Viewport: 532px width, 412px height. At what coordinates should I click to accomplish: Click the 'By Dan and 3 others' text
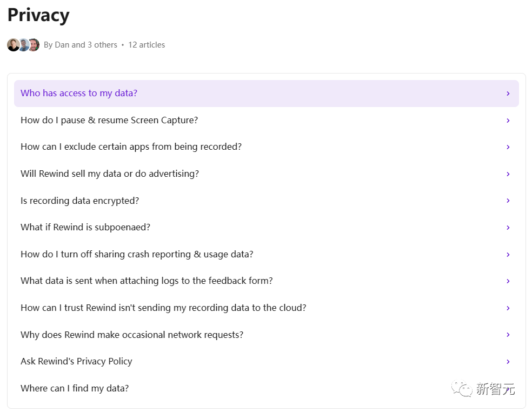tap(81, 45)
